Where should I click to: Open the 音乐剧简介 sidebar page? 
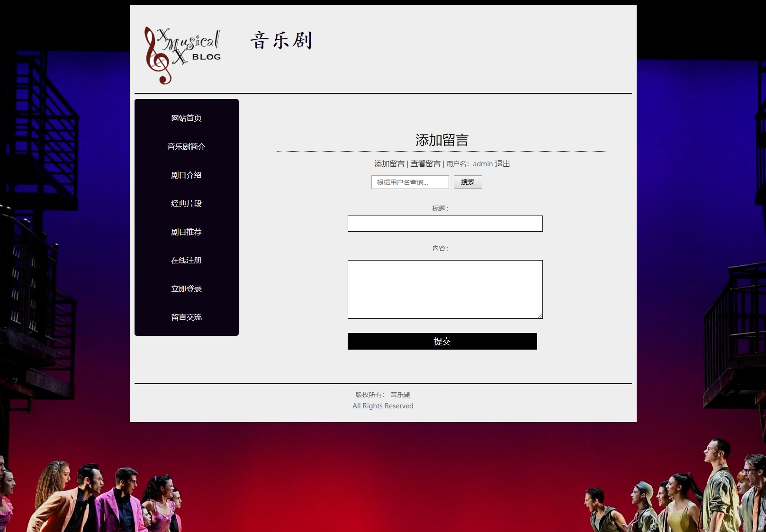186,146
